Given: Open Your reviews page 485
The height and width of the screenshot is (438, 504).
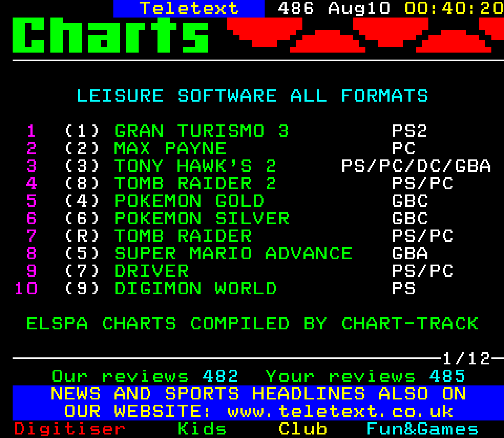Looking at the screenshot, I should [x=366, y=376].
